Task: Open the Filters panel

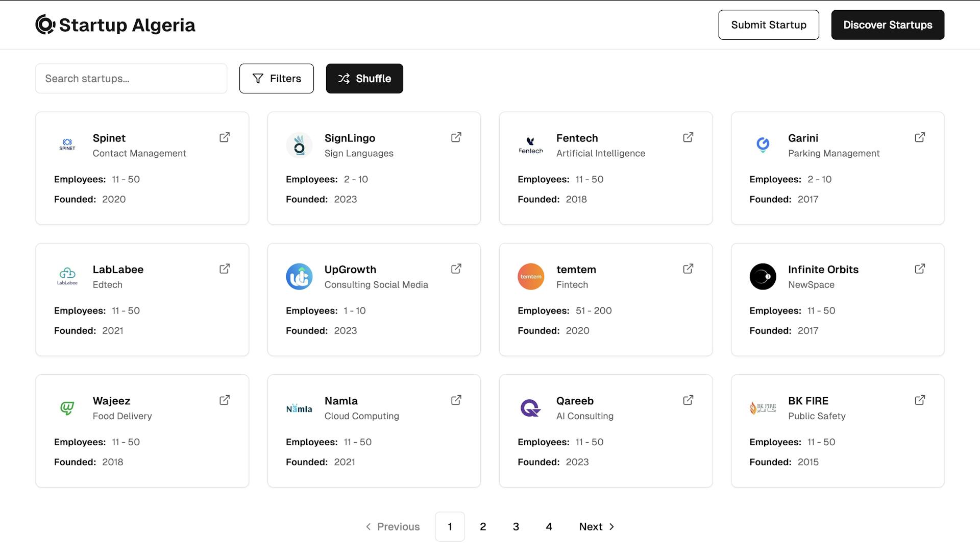Action: click(276, 78)
